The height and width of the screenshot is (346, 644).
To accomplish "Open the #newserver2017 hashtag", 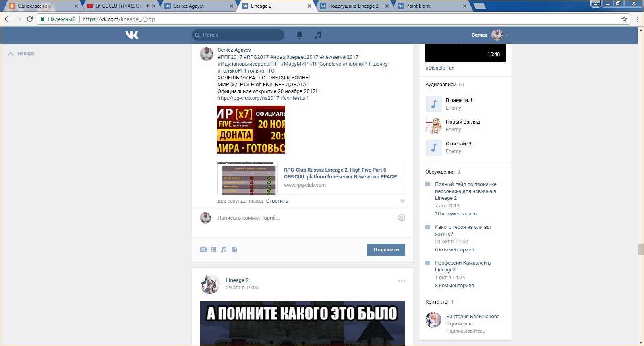I will point(339,57).
